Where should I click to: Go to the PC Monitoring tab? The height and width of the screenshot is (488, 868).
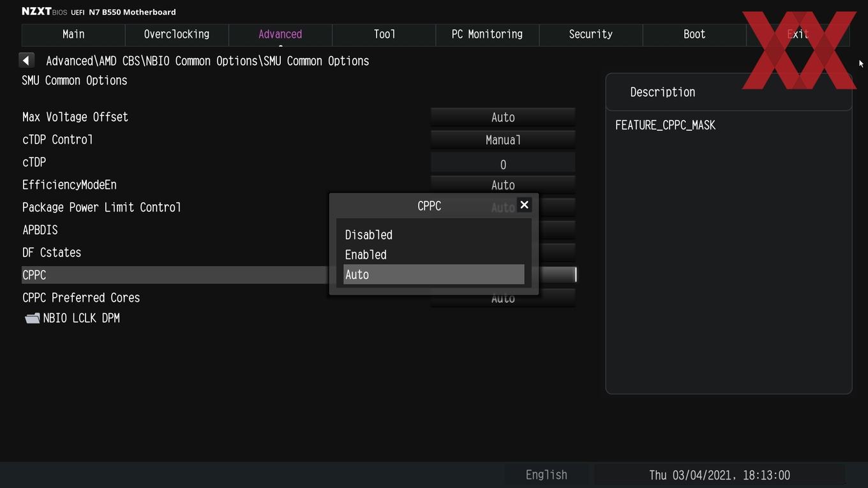click(x=487, y=34)
